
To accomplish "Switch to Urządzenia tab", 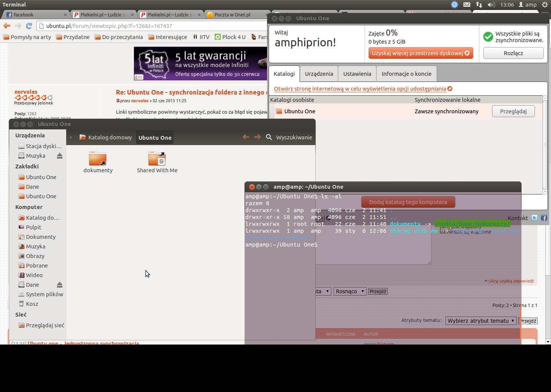I will point(319,74).
